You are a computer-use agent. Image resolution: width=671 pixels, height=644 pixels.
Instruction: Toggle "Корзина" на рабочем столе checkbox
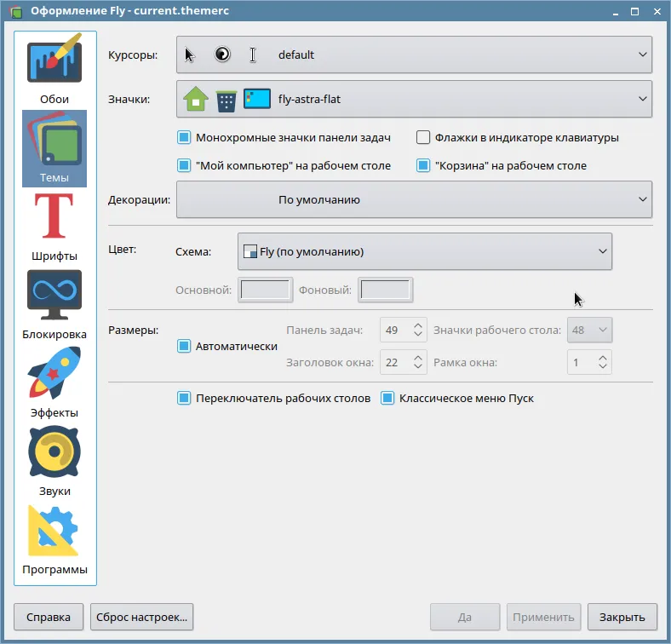click(423, 165)
